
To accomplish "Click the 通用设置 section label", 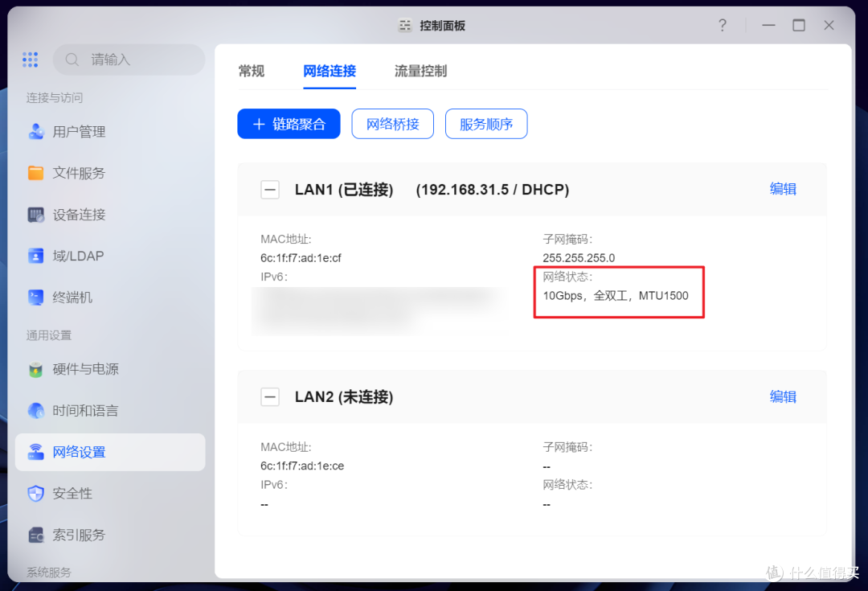I will point(49,335).
